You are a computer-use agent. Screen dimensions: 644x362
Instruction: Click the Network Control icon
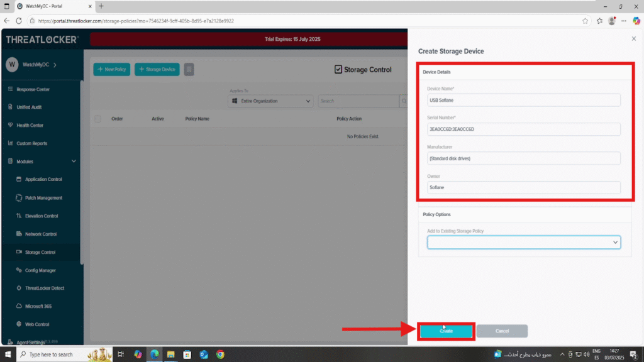(x=19, y=234)
